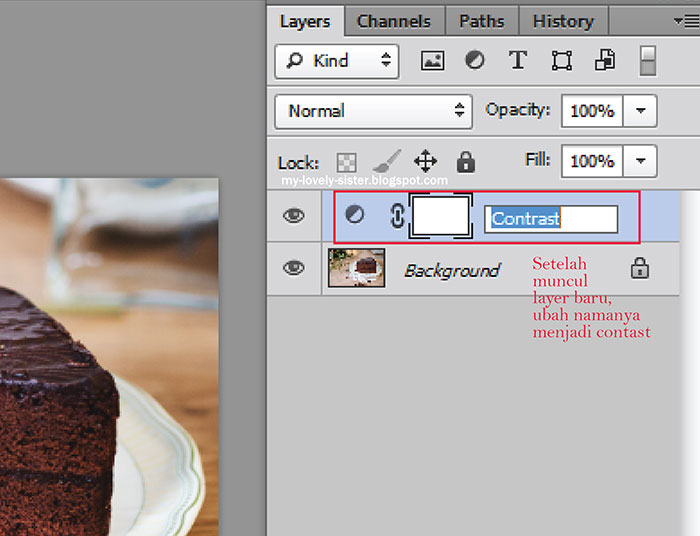Screen dimensions: 700x536
Task: Hide the Background layer
Action: 294,268
